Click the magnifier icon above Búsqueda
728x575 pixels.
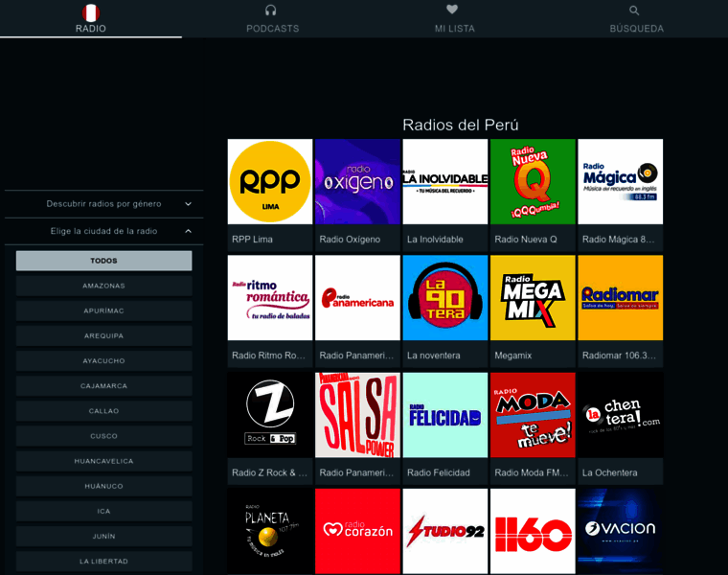[634, 11]
